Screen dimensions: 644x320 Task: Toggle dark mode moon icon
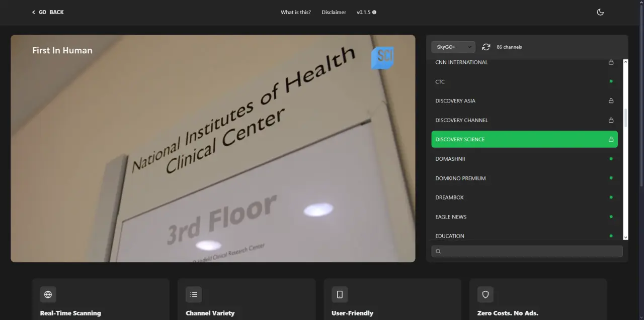pyautogui.click(x=600, y=12)
